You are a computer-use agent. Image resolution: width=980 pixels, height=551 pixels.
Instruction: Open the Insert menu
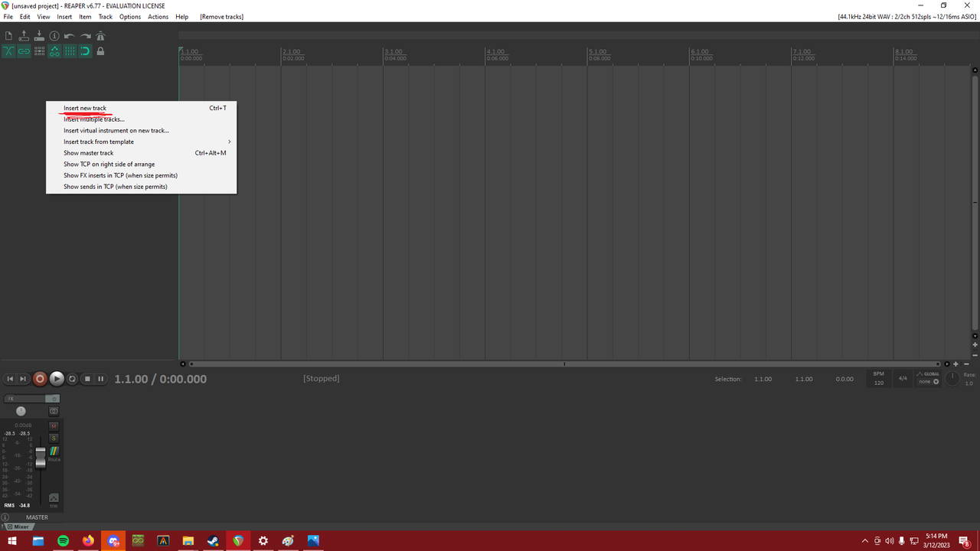pyautogui.click(x=64, y=17)
